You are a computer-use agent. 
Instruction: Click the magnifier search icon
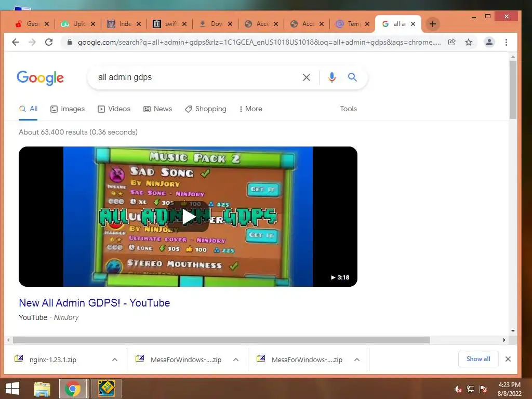[x=353, y=77]
